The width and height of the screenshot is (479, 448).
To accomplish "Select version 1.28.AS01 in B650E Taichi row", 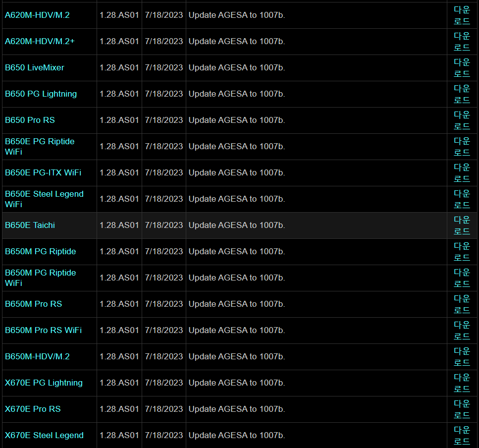I will (119, 225).
